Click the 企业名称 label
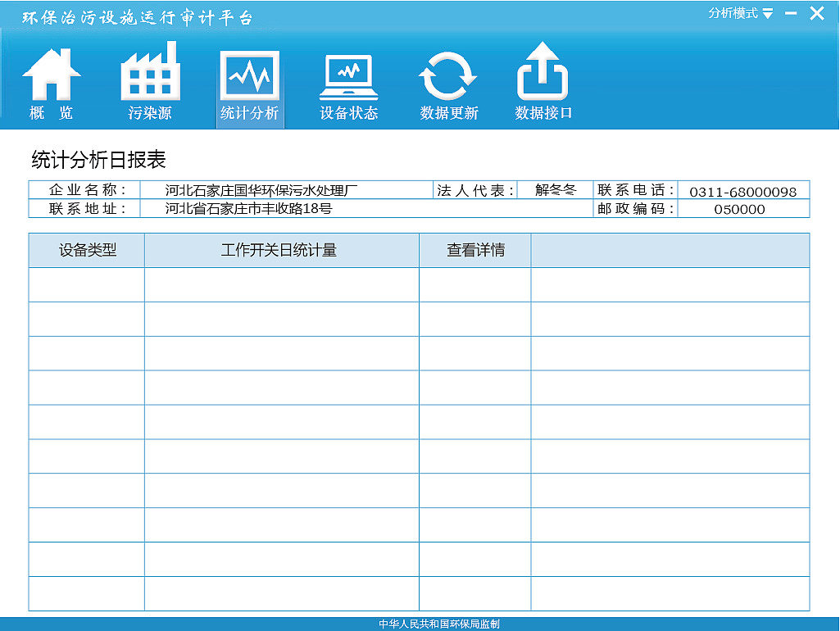The image size is (840, 631). [87, 190]
